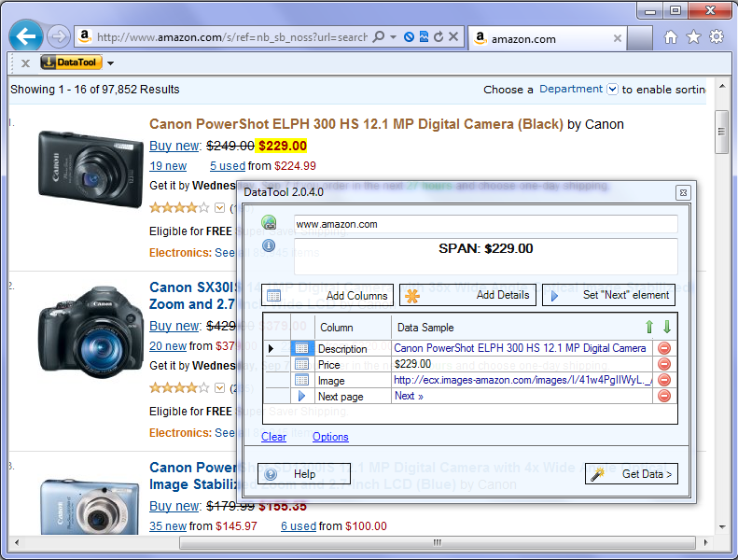Open address bar autocomplete dropdown arrow
This screenshot has width=738, height=560.
(x=393, y=36)
